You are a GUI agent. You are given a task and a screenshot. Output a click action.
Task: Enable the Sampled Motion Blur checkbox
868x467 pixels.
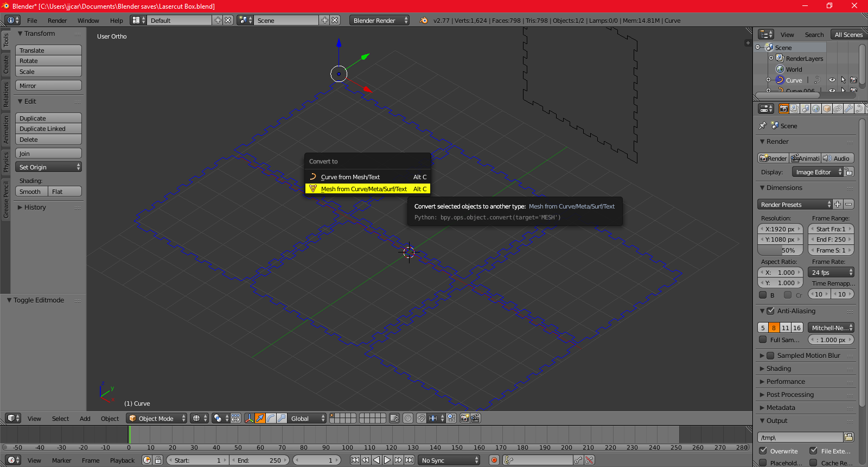pos(770,356)
